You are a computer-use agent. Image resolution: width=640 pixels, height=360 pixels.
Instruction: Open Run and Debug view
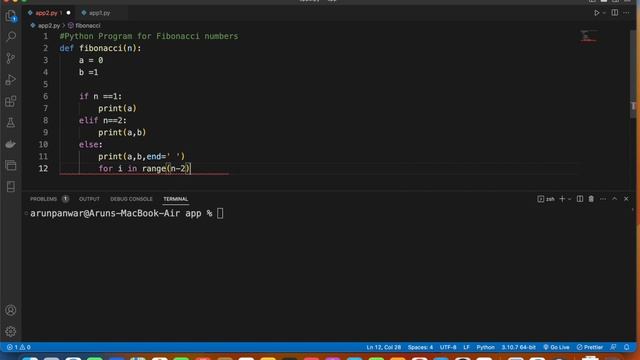tap(11, 80)
